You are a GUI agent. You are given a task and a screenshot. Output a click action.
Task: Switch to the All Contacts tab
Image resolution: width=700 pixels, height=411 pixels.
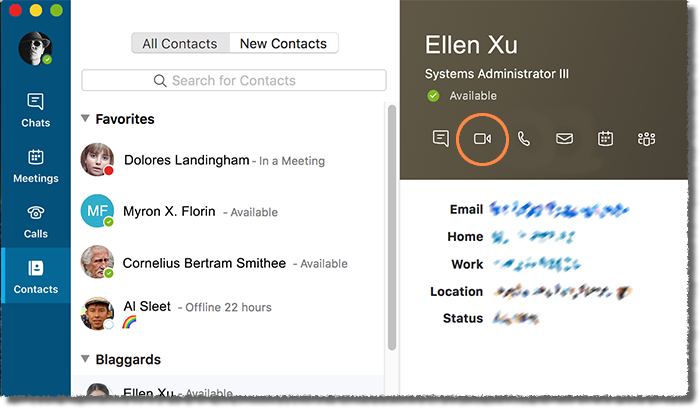coord(180,44)
